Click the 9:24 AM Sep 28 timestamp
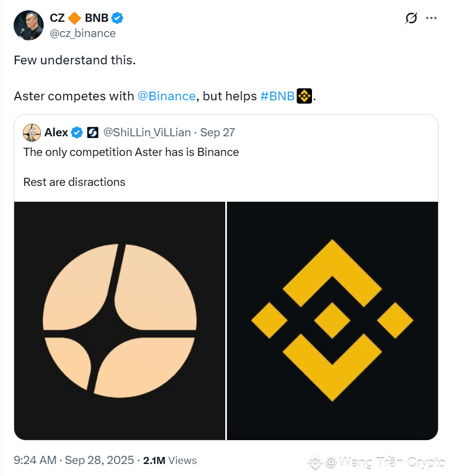This screenshot has width=450, height=476. point(74,460)
